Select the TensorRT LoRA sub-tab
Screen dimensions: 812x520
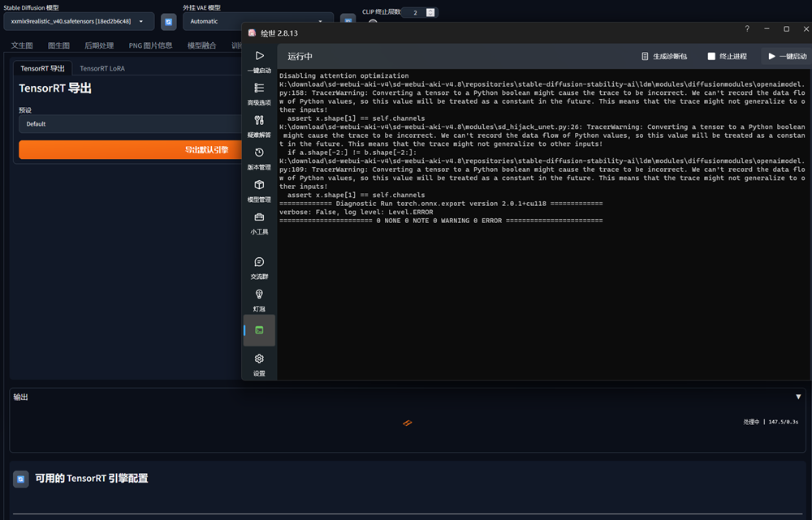click(102, 68)
